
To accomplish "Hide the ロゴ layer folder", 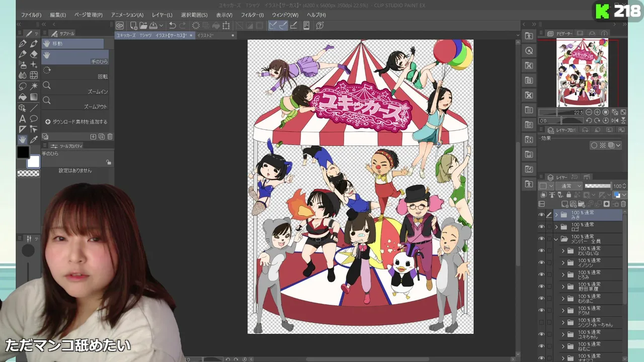I will 541,227.
